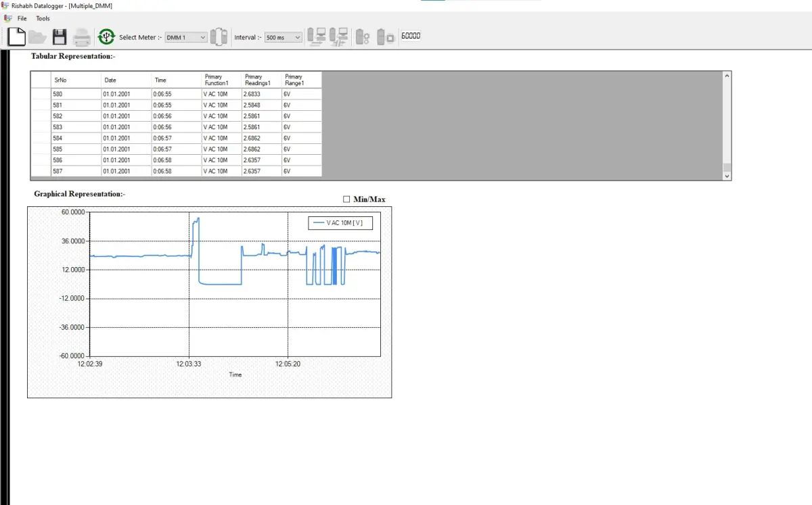Click the meter settings gear icon
The width and height of the screenshot is (812, 505).
(363, 37)
